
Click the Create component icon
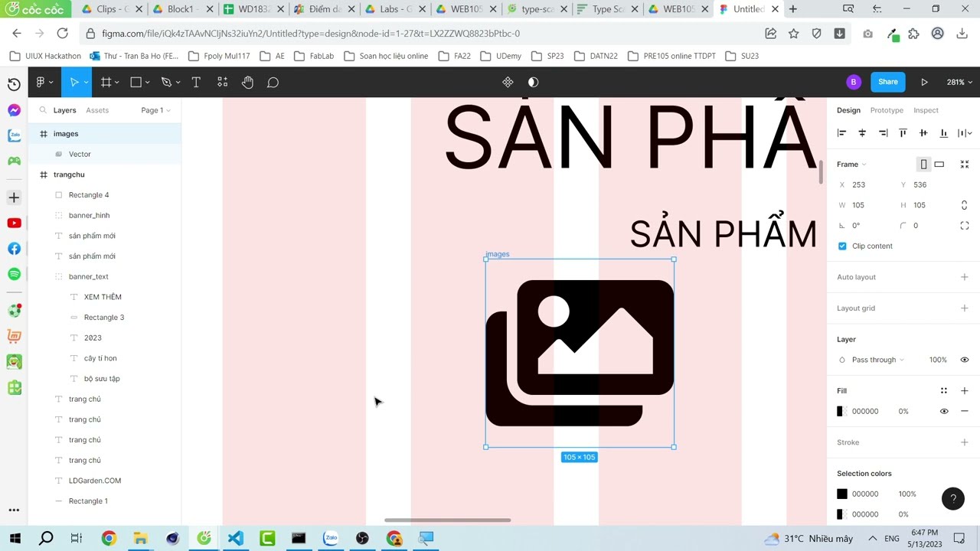point(508,82)
